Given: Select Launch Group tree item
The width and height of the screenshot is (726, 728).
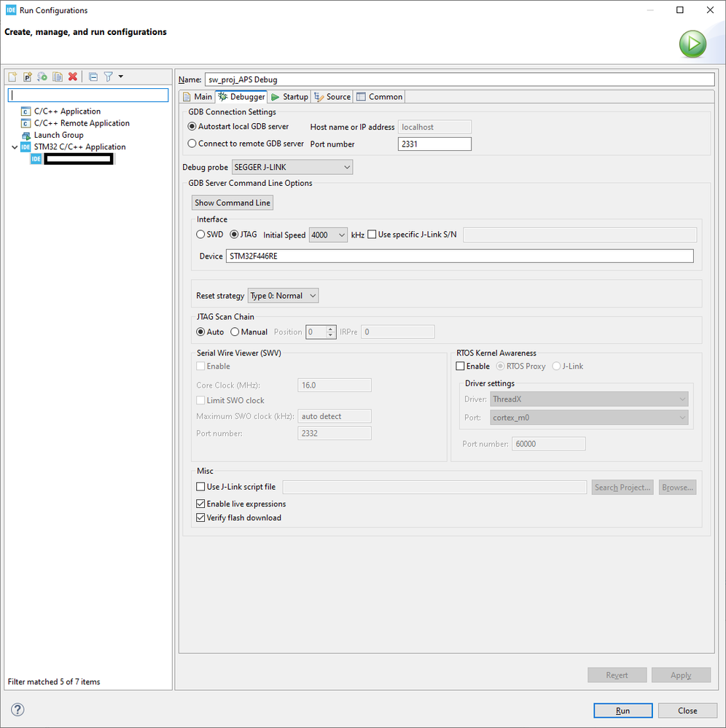Looking at the screenshot, I should click(x=58, y=135).
